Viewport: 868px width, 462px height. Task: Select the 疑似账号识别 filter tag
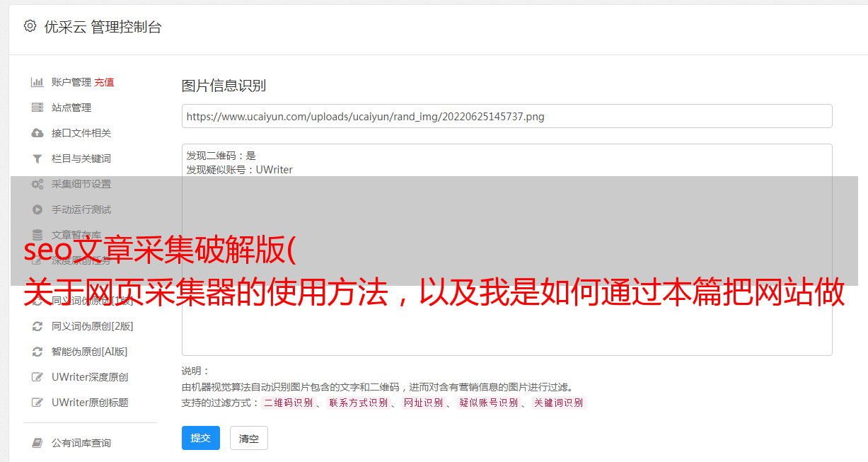488,403
